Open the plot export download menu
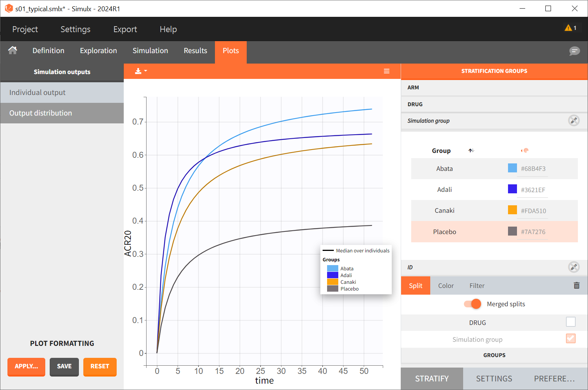Viewport: 588px width, 390px height. point(141,71)
